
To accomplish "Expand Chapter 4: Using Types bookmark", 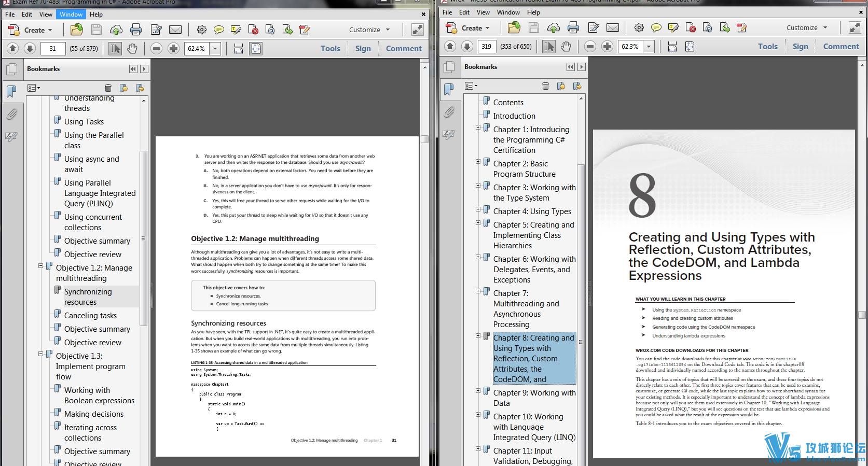I will point(478,209).
